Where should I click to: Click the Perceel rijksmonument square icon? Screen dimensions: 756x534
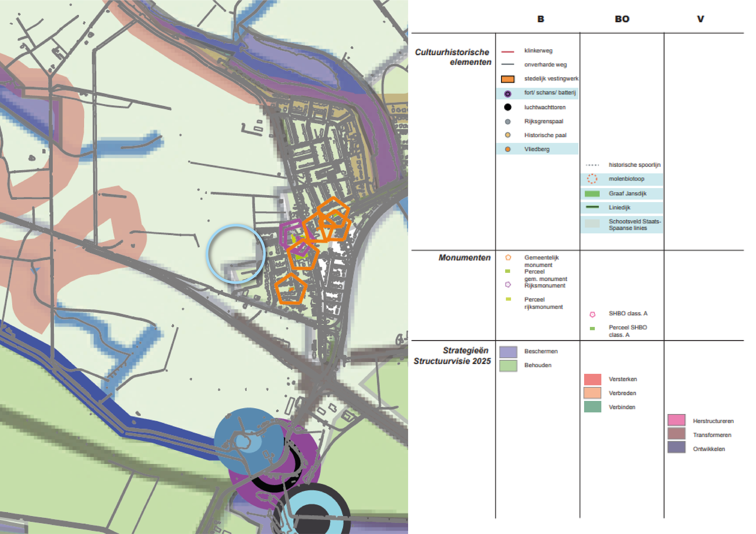(508, 299)
